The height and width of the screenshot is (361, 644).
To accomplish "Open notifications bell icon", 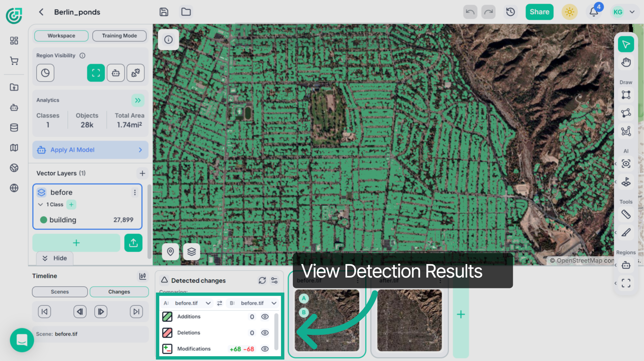I will click(594, 12).
